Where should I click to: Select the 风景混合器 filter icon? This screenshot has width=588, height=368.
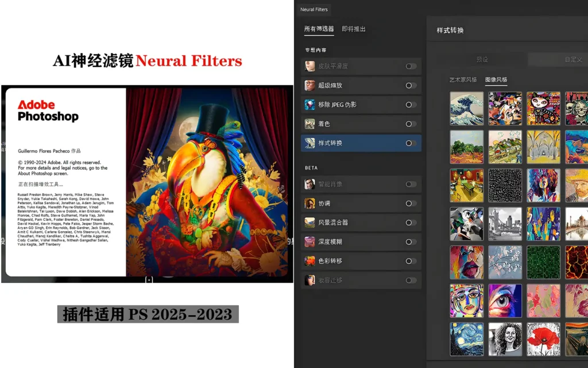coord(310,223)
